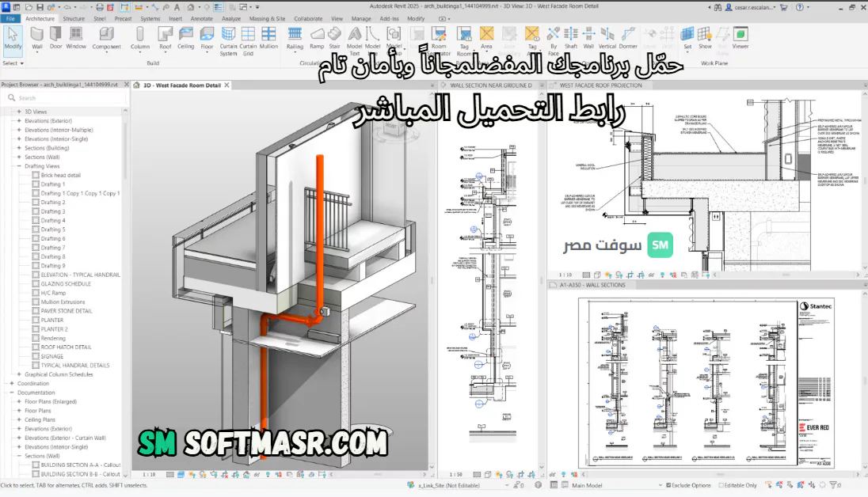Screen dimensions: 868x497
Task: Activate the Wall tool
Action: point(37,39)
